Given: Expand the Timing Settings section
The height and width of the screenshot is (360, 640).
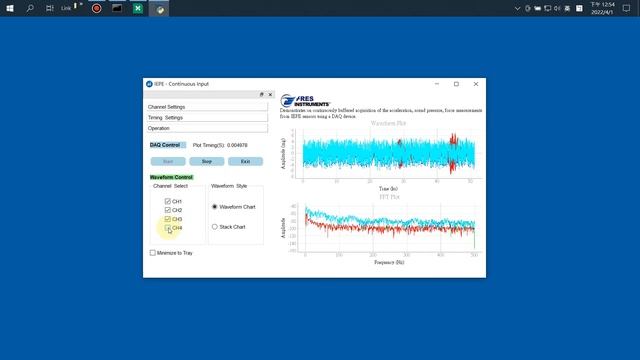Looking at the screenshot, I should coord(207,118).
